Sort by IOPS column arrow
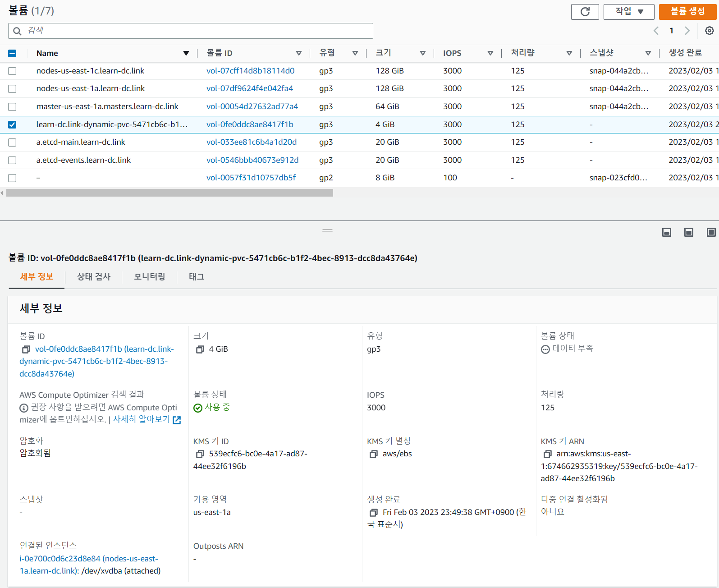This screenshot has width=719, height=588. (x=490, y=53)
